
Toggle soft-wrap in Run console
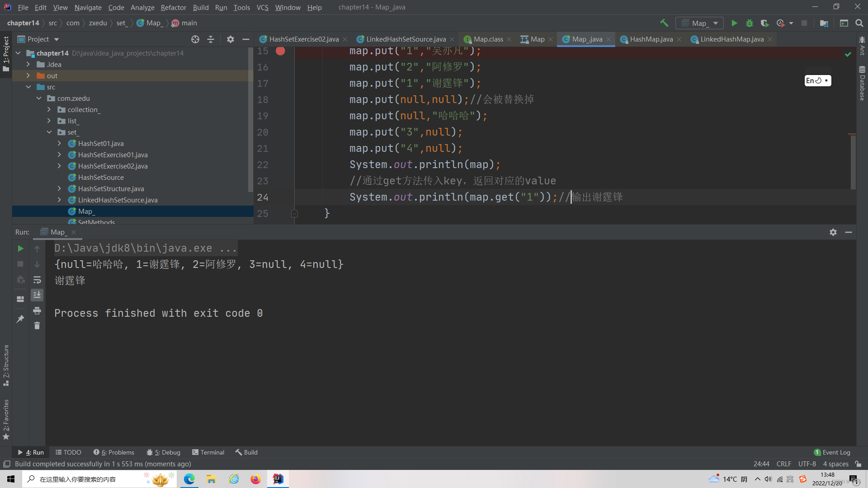(x=37, y=280)
